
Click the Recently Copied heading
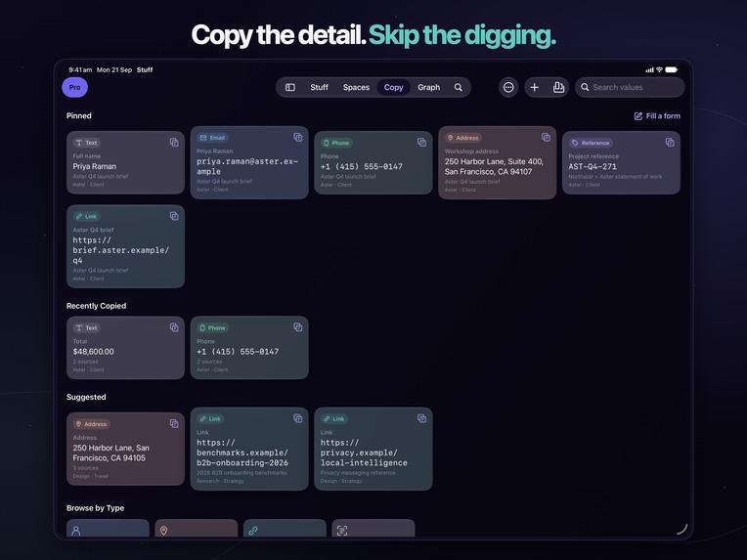coord(96,306)
